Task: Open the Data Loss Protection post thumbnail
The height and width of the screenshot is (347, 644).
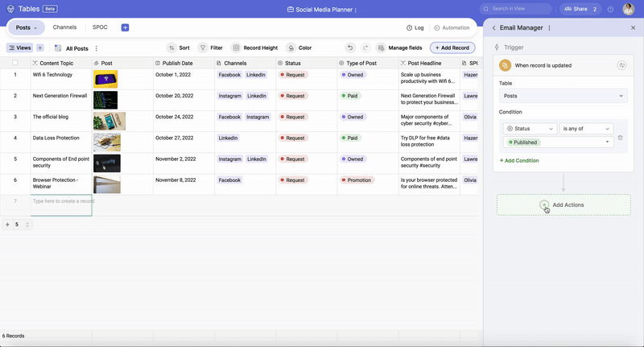Action: (x=107, y=142)
